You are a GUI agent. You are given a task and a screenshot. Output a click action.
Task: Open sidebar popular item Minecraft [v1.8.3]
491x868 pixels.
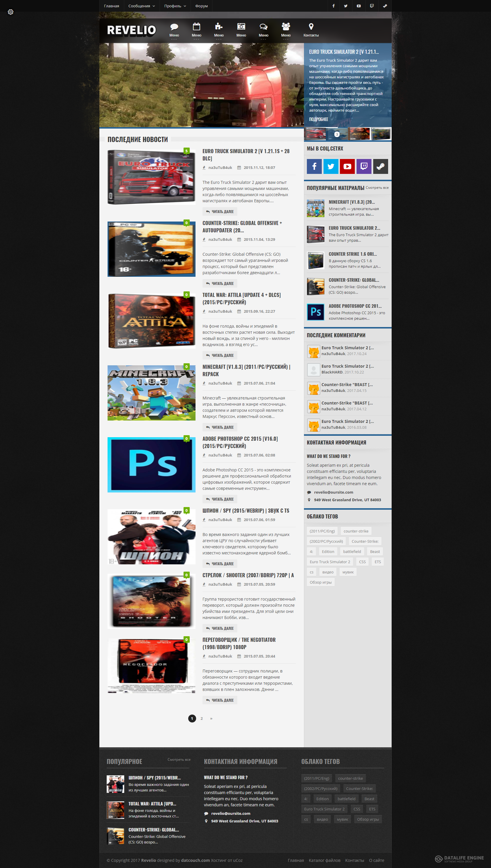click(x=351, y=202)
